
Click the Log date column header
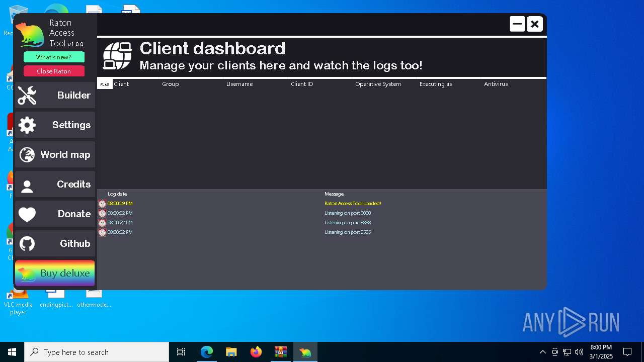point(117,194)
